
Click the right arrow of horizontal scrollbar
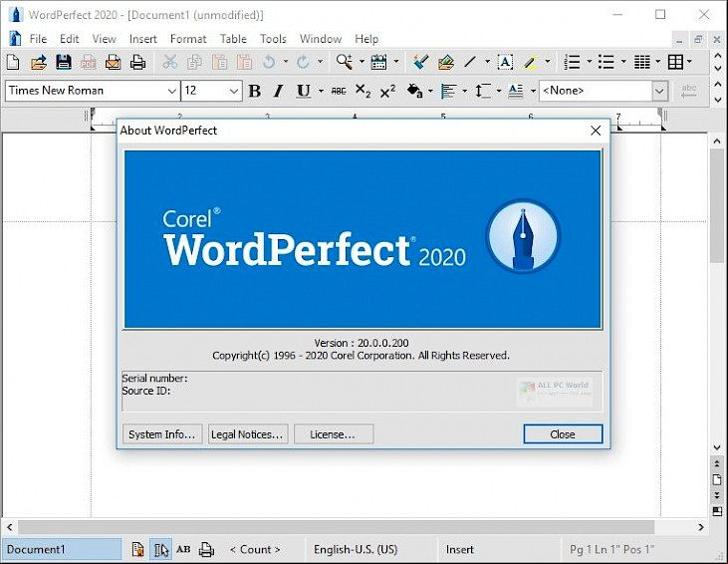click(700, 527)
